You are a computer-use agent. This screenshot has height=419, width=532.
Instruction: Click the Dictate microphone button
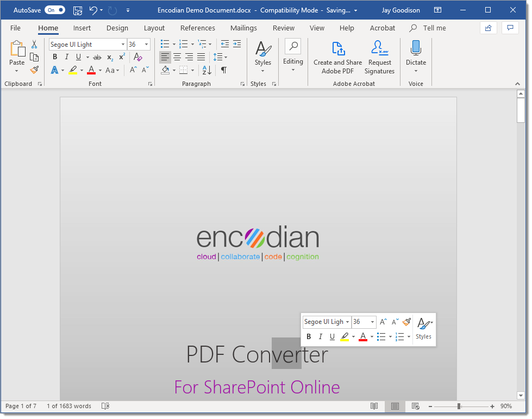(x=416, y=53)
